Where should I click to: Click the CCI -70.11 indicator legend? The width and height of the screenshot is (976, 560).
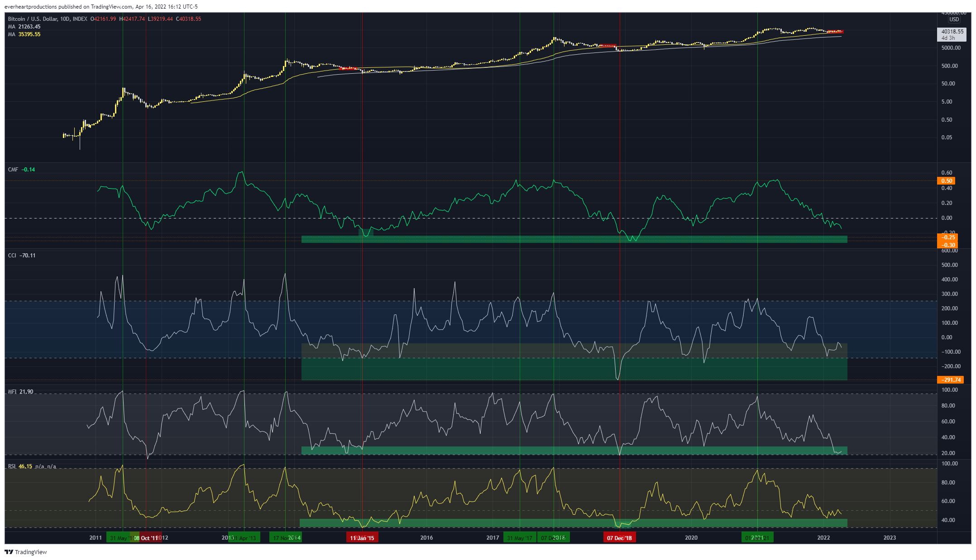pyautogui.click(x=22, y=256)
